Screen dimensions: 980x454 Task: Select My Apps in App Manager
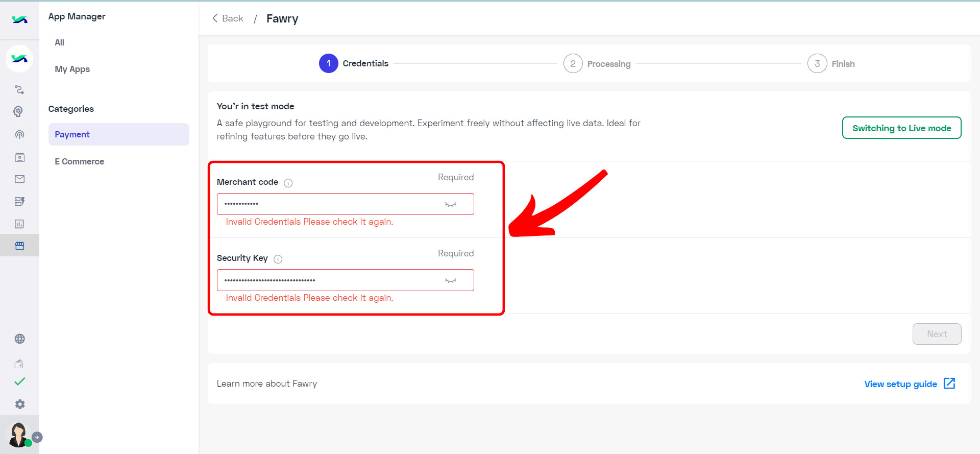[72, 69]
